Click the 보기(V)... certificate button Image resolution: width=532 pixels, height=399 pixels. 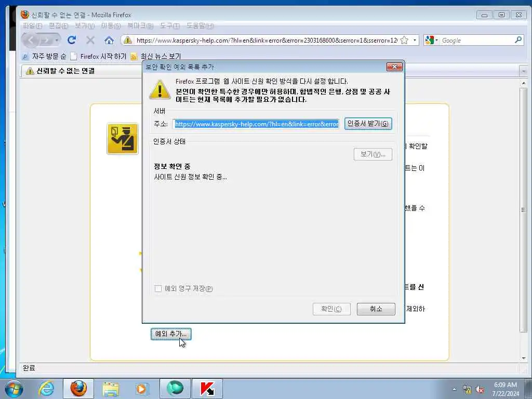click(x=373, y=154)
